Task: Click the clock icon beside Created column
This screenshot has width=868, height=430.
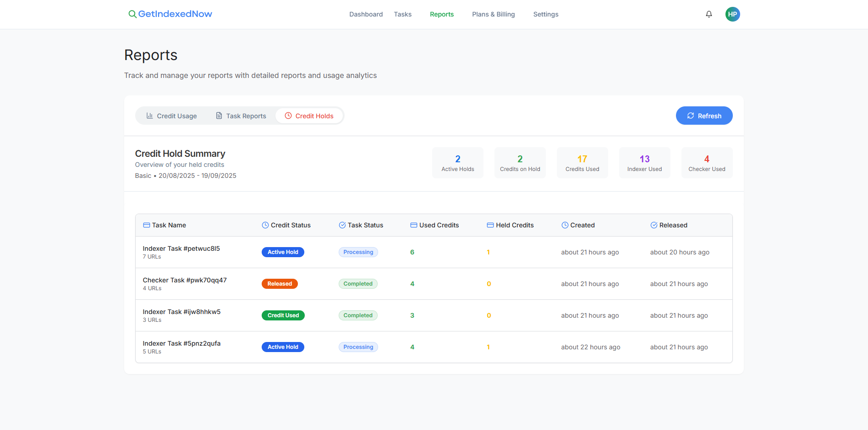Action: coord(565,225)
